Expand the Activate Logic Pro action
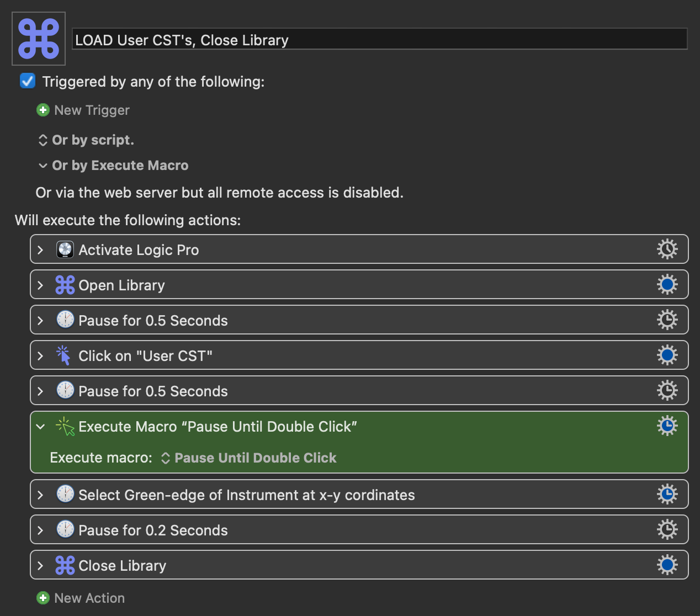The image size is (700, 616). pos(40,250)
